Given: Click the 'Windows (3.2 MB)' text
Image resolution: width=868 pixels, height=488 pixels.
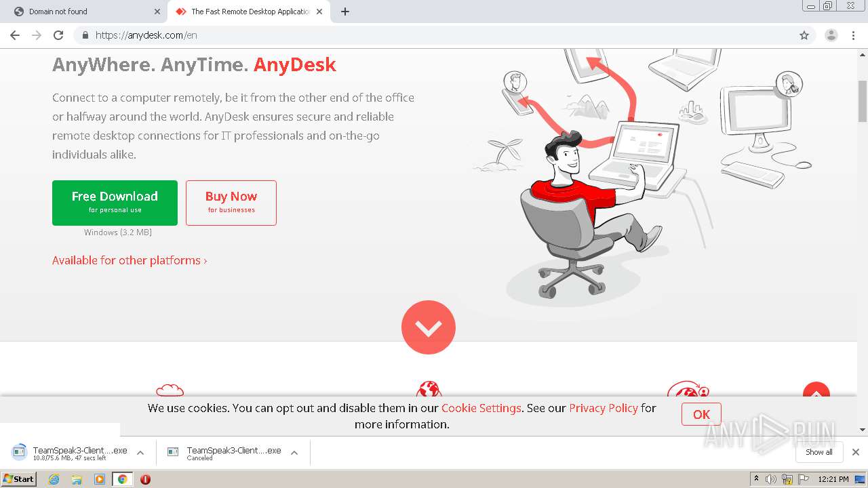Looking at the screenshot, I should tap(118, 232).
